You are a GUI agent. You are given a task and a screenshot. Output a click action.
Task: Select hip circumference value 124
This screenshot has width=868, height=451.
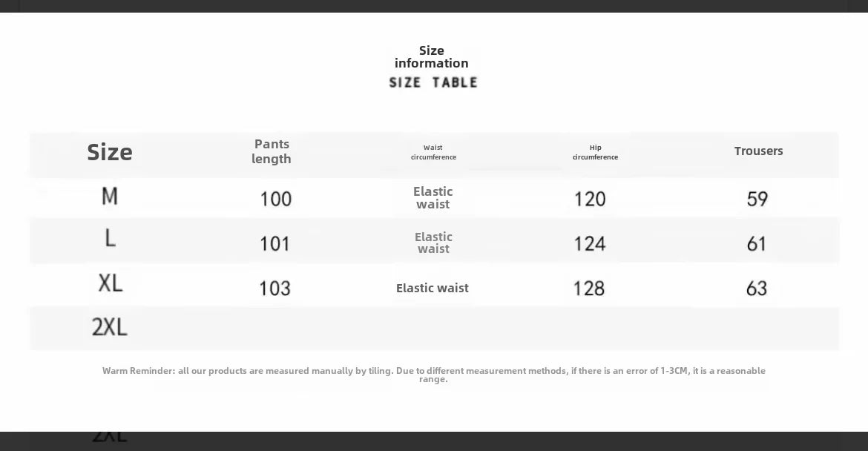590,244
